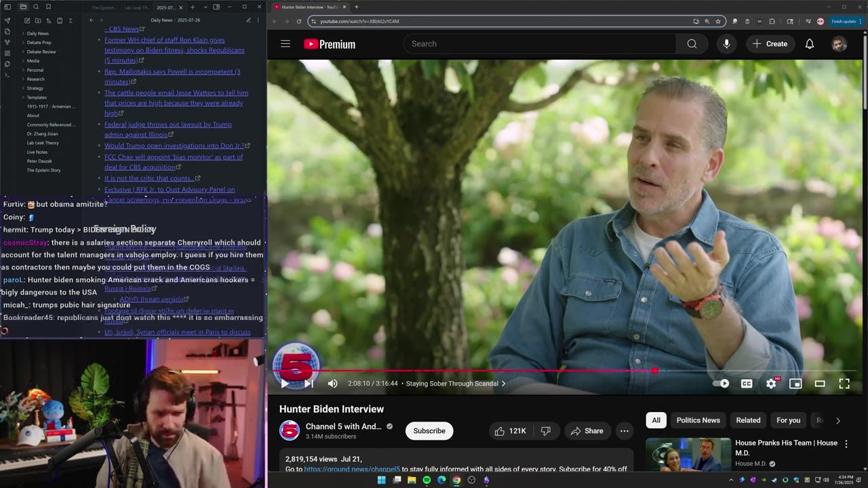
Task: Share the Hunter Biden Interview video
Action: (587, 431)
